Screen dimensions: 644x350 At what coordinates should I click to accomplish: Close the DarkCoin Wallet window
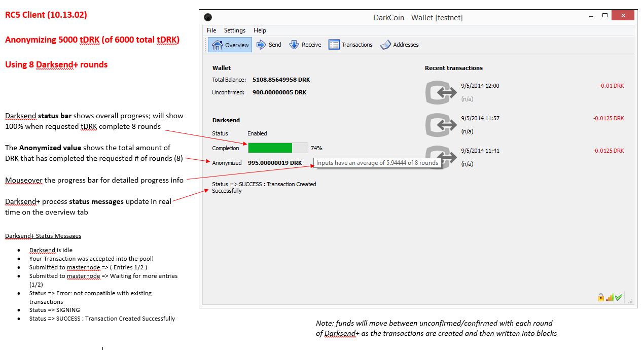pos(623,16)
